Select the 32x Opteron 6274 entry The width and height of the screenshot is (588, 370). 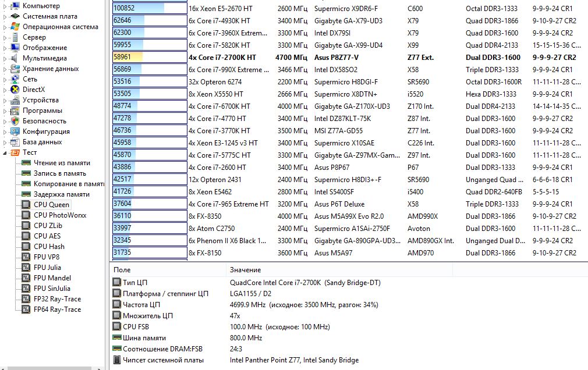click(x=215, y=81)
